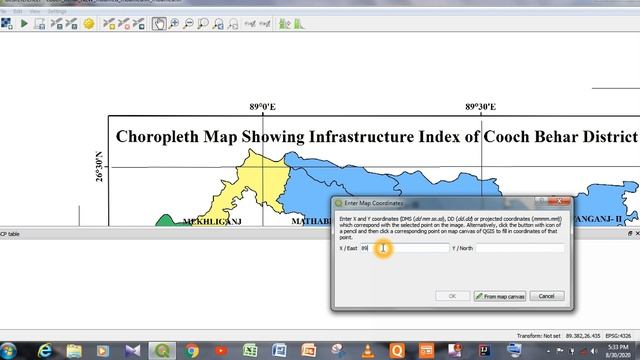
Task: Go to Zoom Next view
Action: (x=233, y=24)
